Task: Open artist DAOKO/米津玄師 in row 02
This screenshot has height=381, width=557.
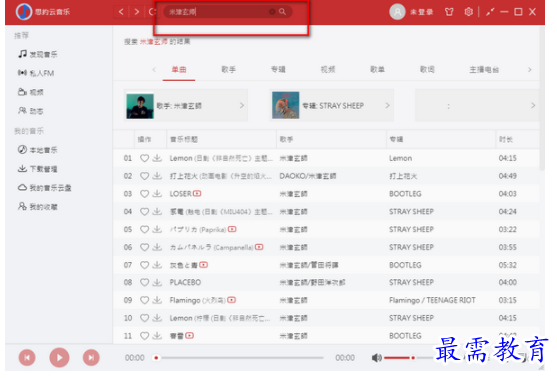Action: (x=308, y=176)
